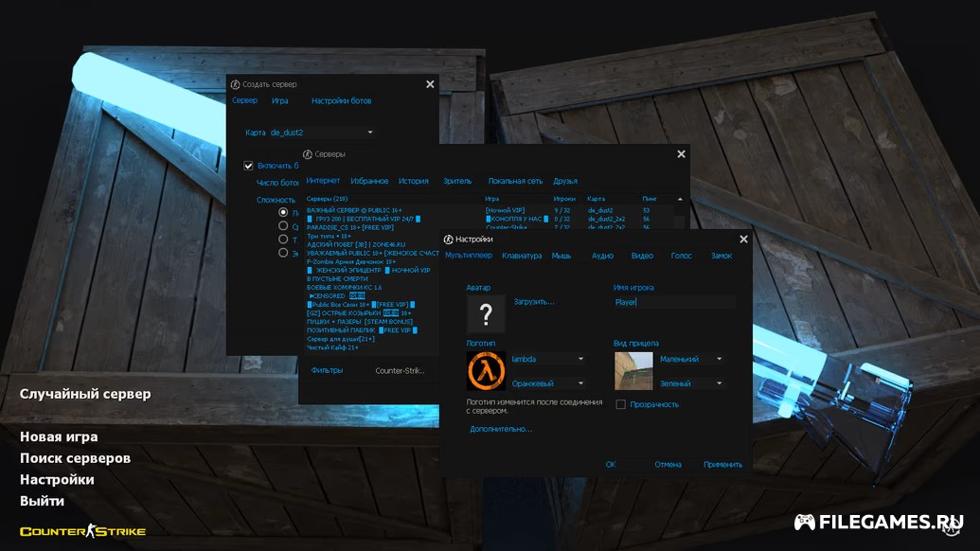Click the Применить button
Viewport: 980px width, 551px height.
(722, 464)
